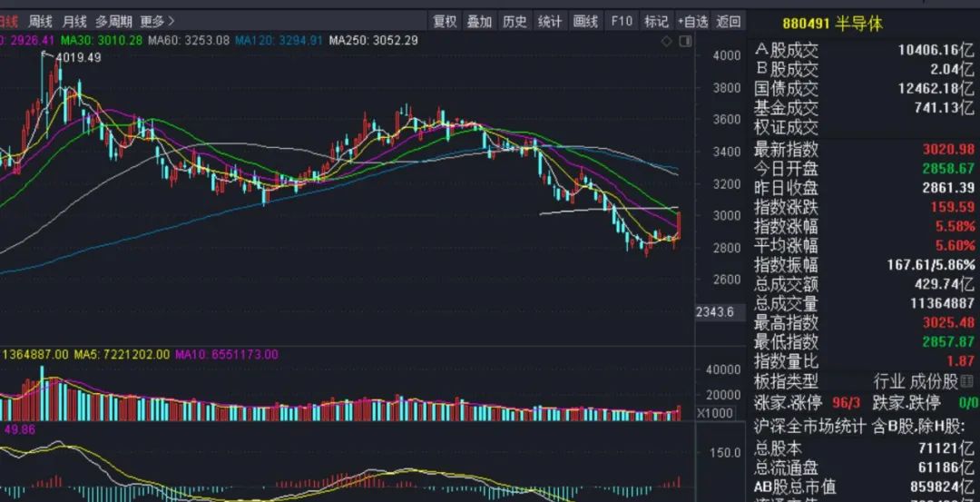The height and width of the screenshot is (502, 980).
Task: Click the 涨家.涨停 96/3 figure
Action: pos(845,401)
